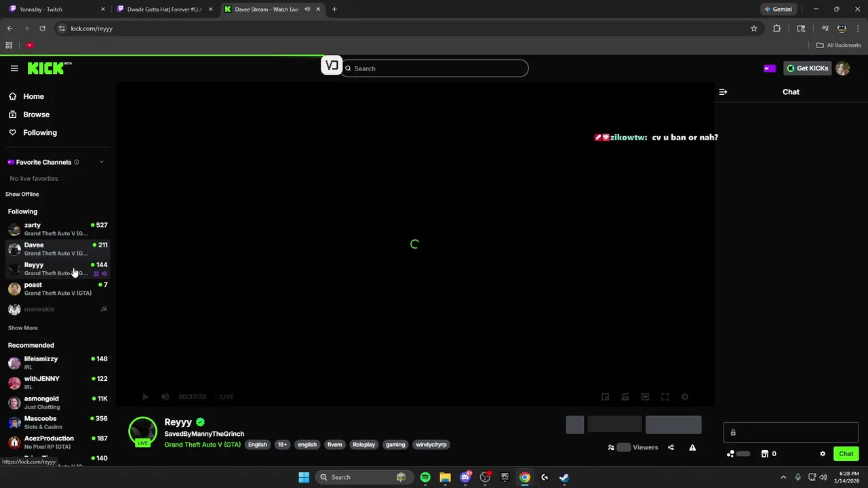Open Davee channel from Following list
Screen dimensions: 868x488
point(58,249)
